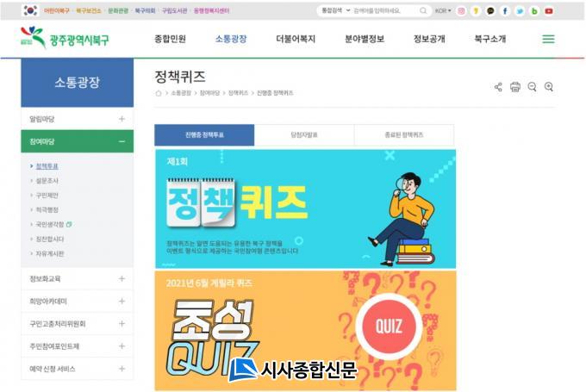Click the share icon beside page title

498,87
